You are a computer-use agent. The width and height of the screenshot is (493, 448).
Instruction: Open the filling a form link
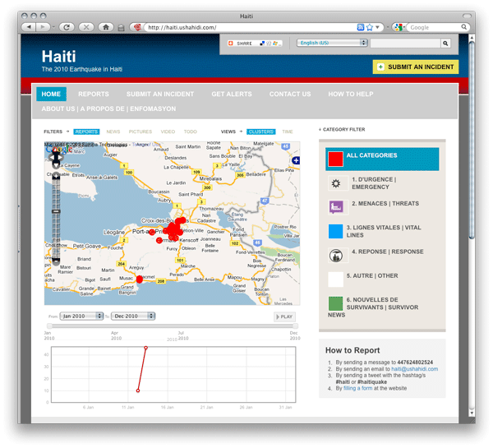pyautogui.click(x=357, y=388)
